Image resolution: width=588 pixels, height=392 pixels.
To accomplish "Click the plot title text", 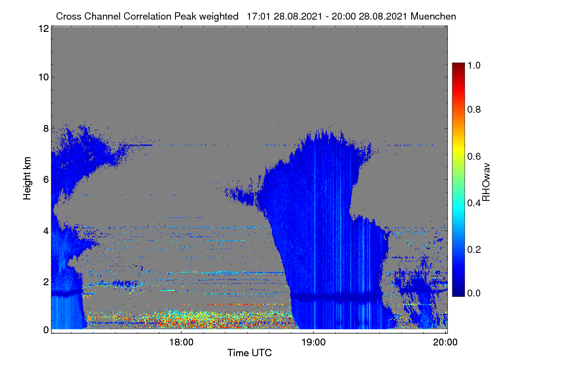I will click(x=256, y=16).
